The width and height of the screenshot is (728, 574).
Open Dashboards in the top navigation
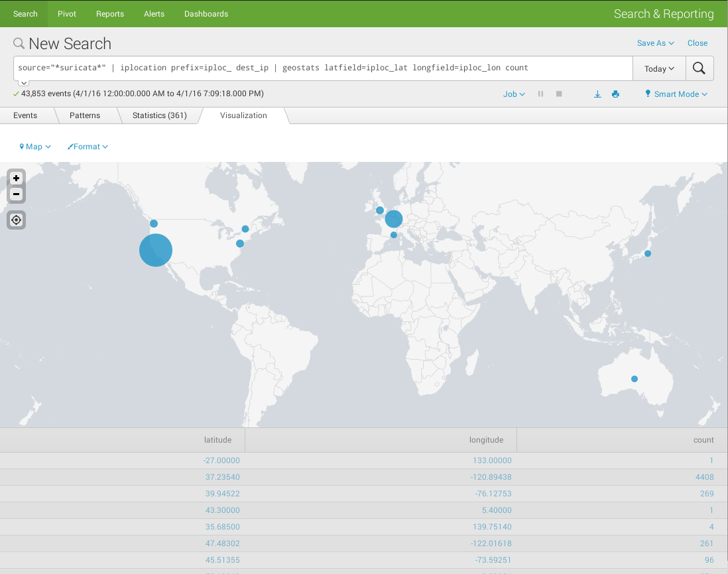[x=206, y=14]
